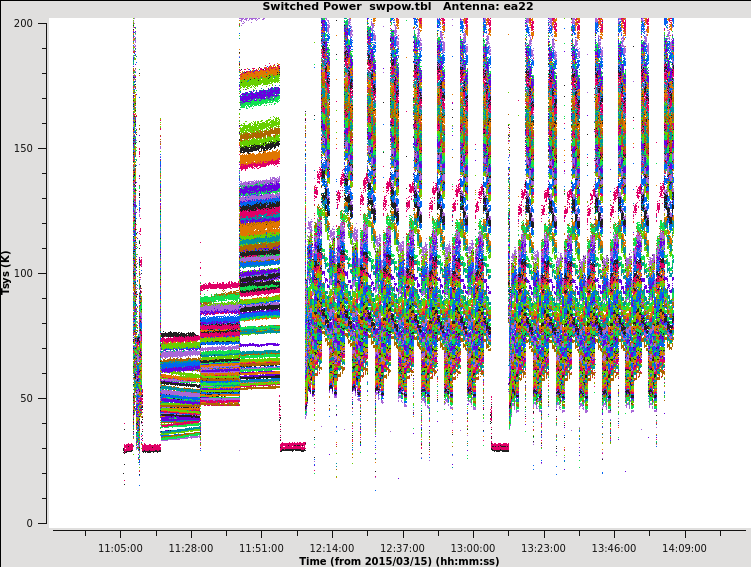751x567 pixels.
Task: Select the 11:05:00 time tick label
Action: (120, 548)
